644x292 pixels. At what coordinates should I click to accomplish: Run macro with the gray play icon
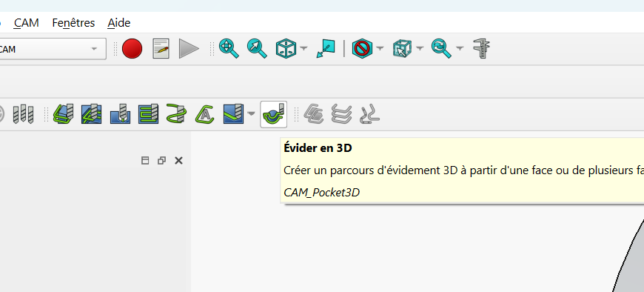[189, 48]
